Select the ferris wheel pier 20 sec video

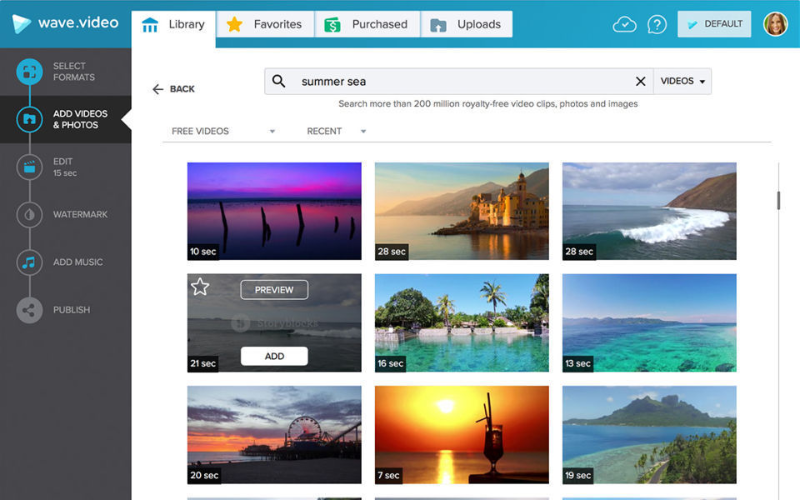[x=274, y=435]
